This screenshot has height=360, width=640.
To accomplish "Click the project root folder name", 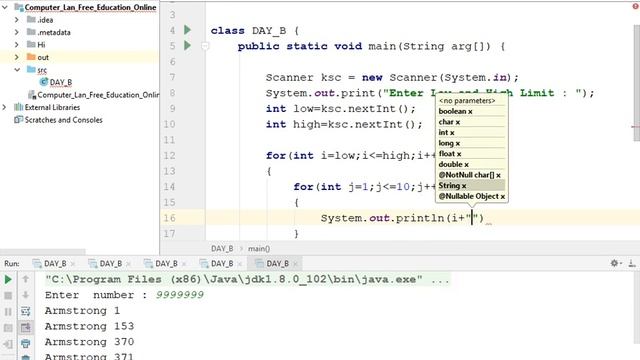I will (90, 7).
